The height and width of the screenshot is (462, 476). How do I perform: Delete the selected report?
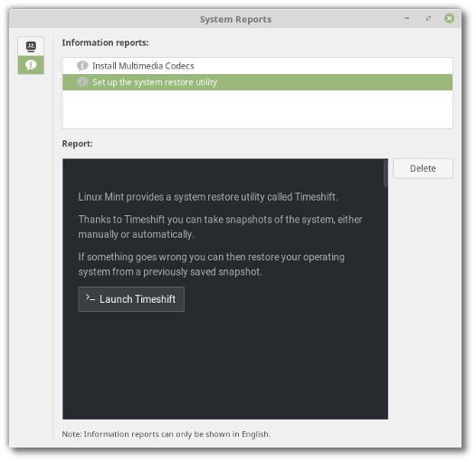423,168
